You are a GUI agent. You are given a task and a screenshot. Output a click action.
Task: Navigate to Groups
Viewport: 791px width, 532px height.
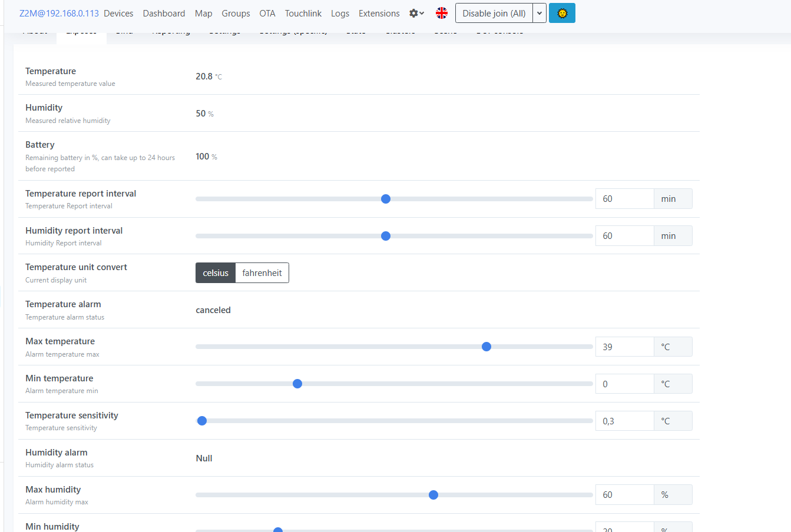click(x=236, y=13)
